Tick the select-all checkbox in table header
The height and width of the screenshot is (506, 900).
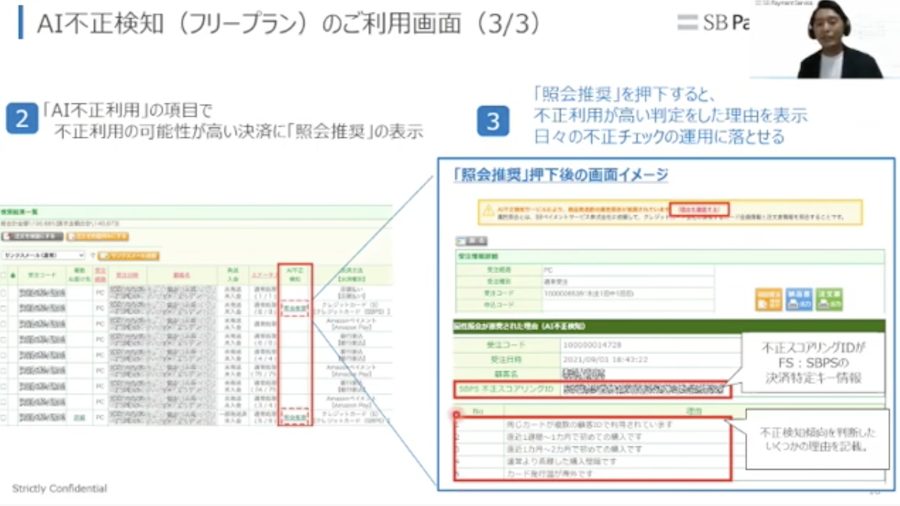pos(4,276)
